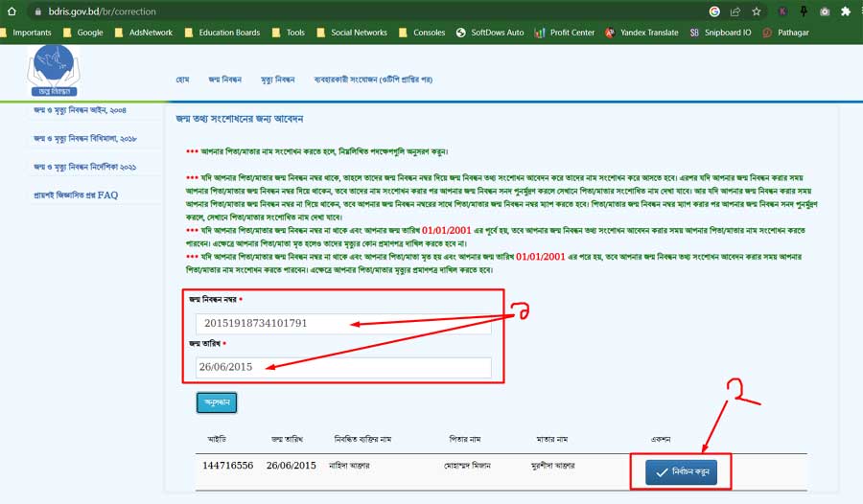
Task: Click the share page icon in address bar
Action: point(735,11)
